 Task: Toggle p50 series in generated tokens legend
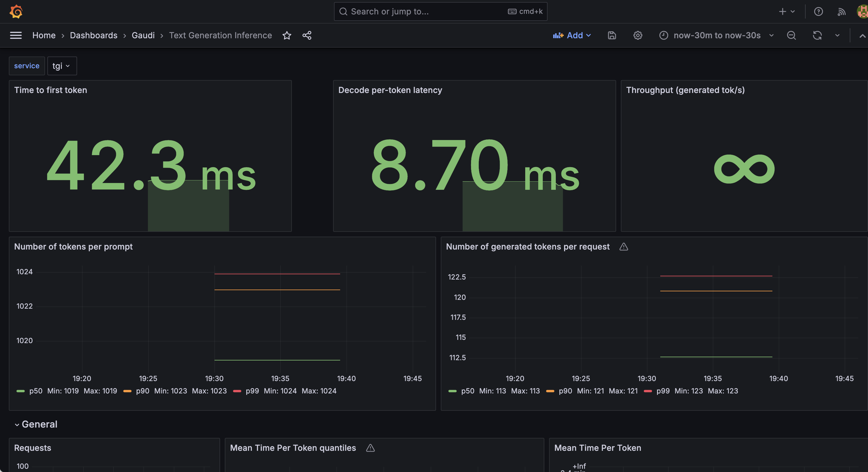coord(467,391)
